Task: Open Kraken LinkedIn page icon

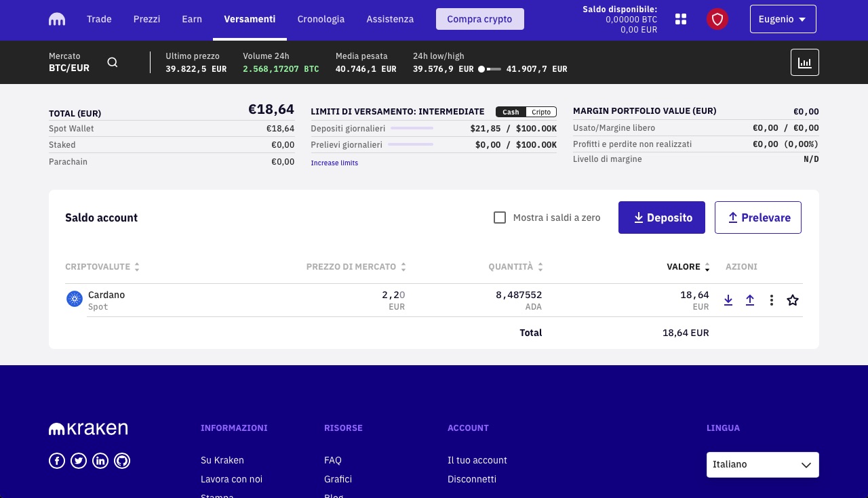Action: pyautogui.click(x=100, y=461)
